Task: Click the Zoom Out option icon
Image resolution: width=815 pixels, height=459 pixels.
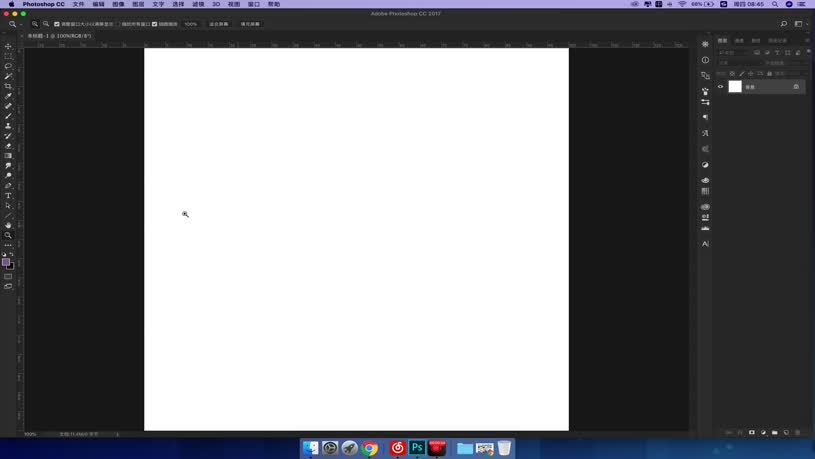Action: coord(46,24)
